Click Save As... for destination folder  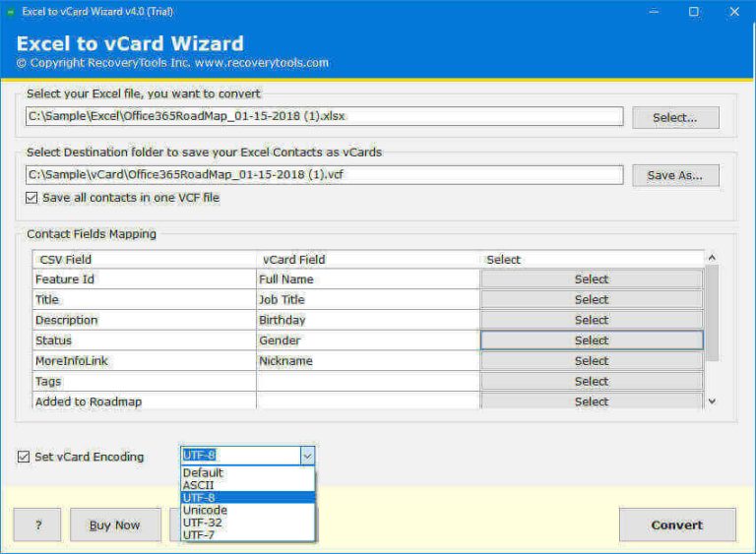tap(674, 175)
